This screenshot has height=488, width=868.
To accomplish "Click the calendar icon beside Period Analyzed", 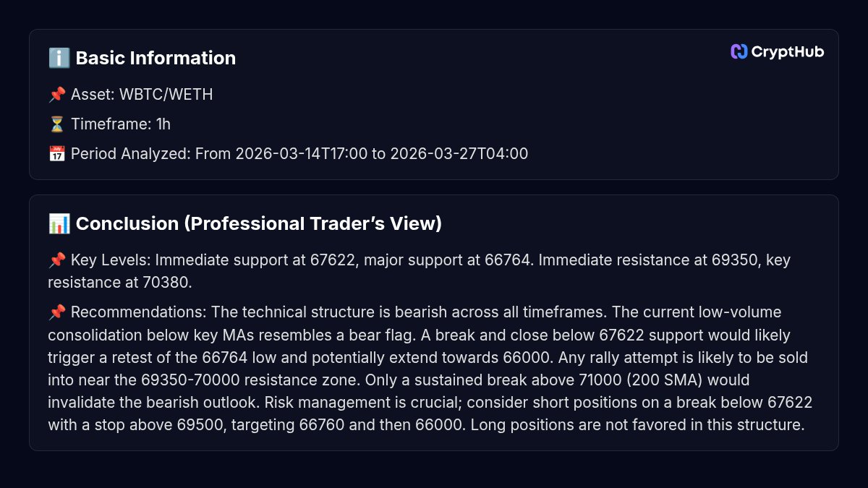I will (57, 153).
